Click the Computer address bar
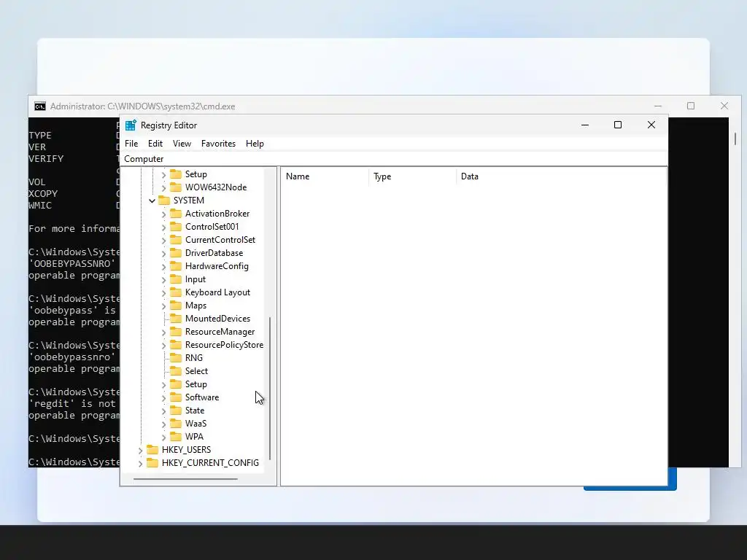 [x=393, y=158]
